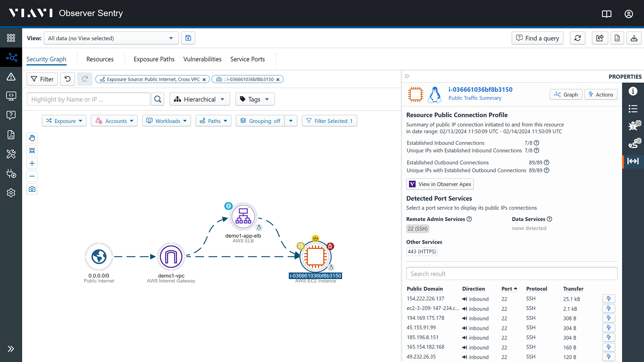Switch to the Vulnerabilities tab
The height and width of the screenshot is (362, 644).
coord(202,59)
